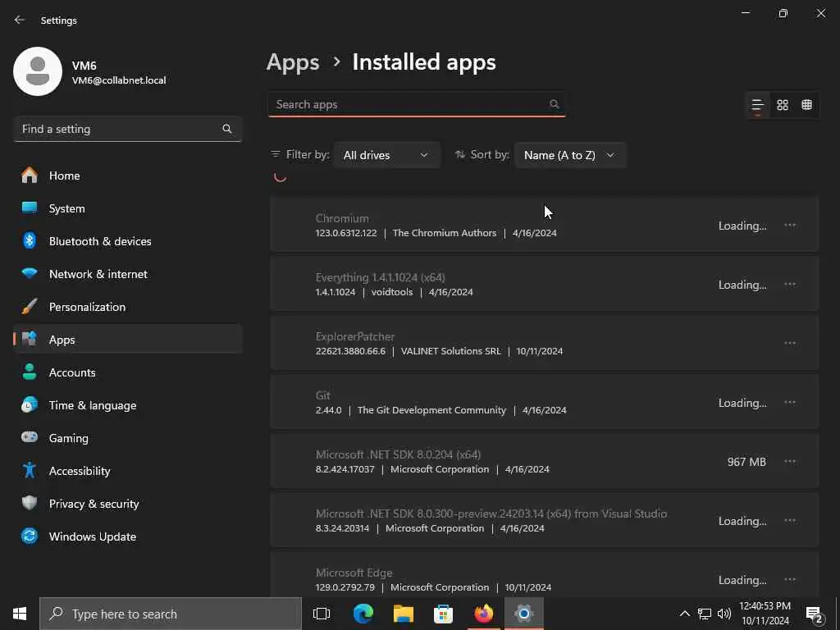Focus the Find a setting box
This screenshot has width=840, height=630.
pos(119,129)
